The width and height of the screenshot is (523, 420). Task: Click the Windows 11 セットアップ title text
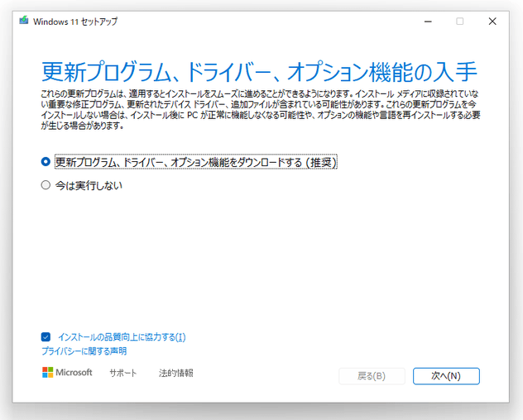point(75,21)
